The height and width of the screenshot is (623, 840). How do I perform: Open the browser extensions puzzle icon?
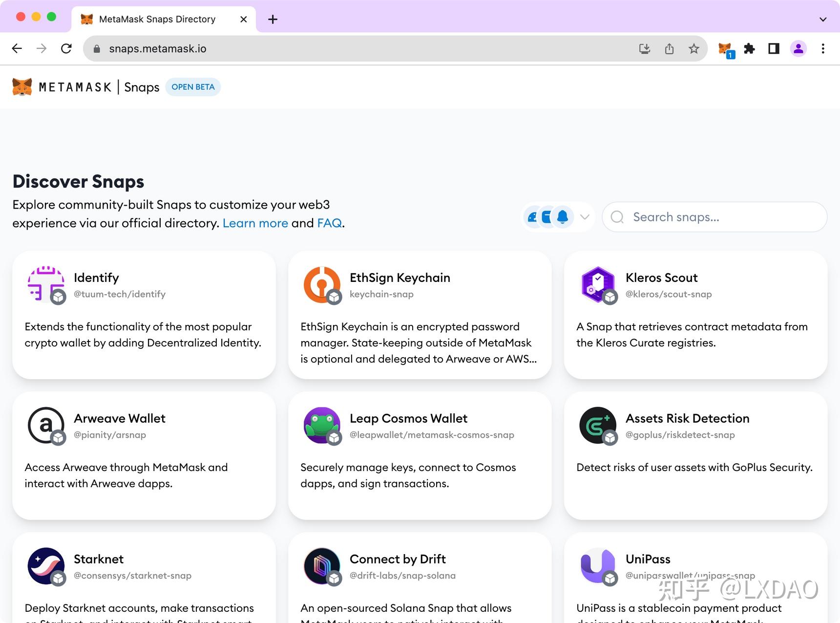[x=750, y=48]
